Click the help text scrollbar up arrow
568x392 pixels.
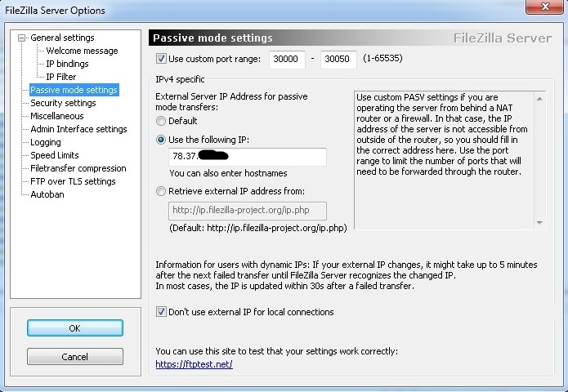[539, 99]
